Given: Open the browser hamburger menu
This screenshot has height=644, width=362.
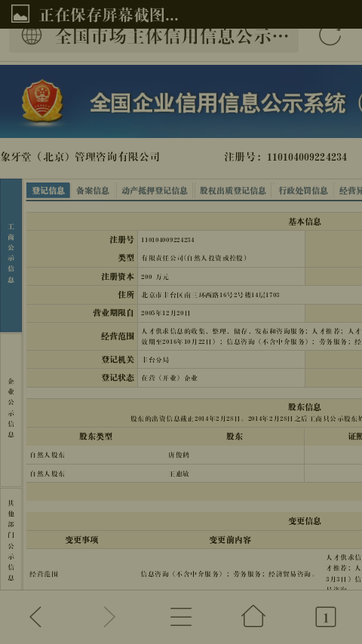Looking at the screenshot, I should 181,617.
